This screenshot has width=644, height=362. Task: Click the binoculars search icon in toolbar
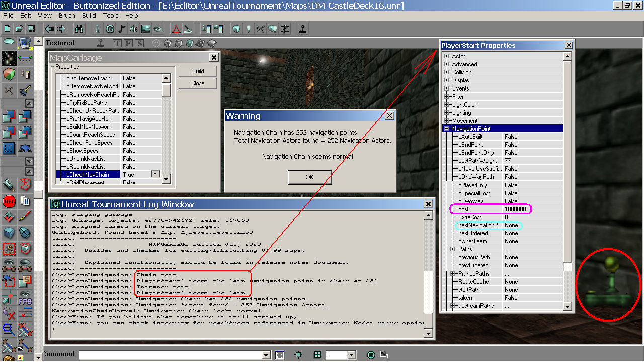pyautogui.click(x=79, y=29)
